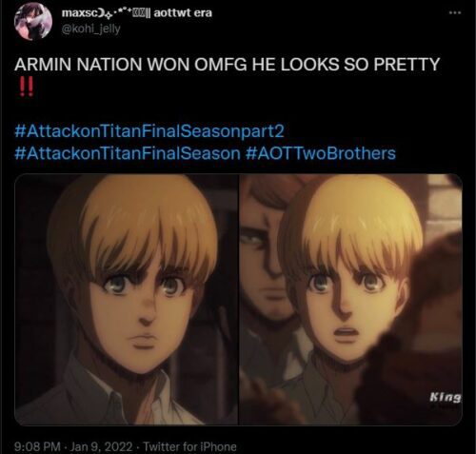This screenshot has height=454, width=476.
Task: Click the 9:08 PM timestamp
Action: (37, 446)
